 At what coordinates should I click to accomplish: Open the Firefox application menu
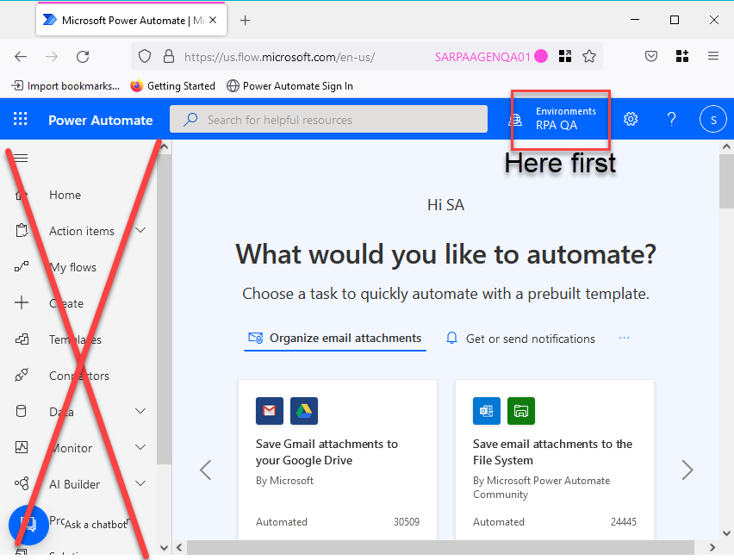[713, 56]
